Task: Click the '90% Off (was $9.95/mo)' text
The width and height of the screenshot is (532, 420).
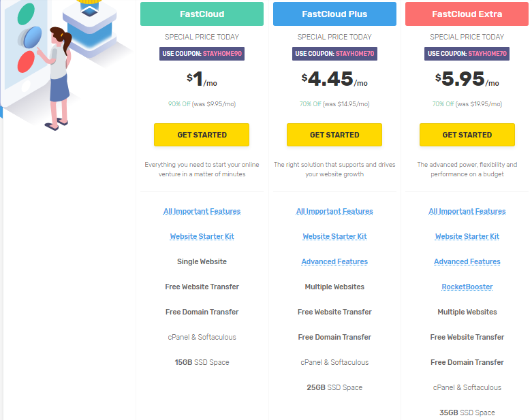Action: [202, 104]
